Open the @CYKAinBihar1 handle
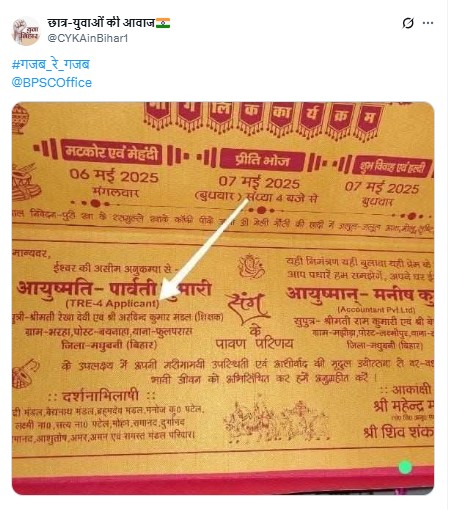The height and width of the screenshot is (510, 455). point(88,38)
